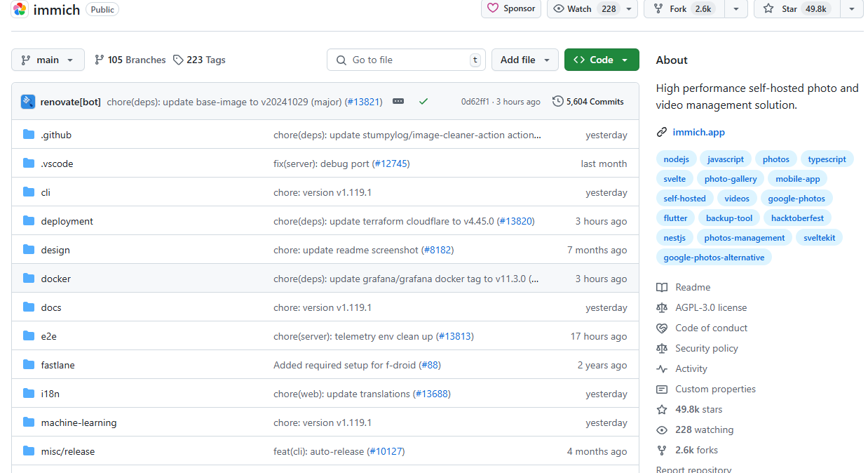Watch the repository for notifications
This screenshot has width=868, height=473.
coord(584,9)
